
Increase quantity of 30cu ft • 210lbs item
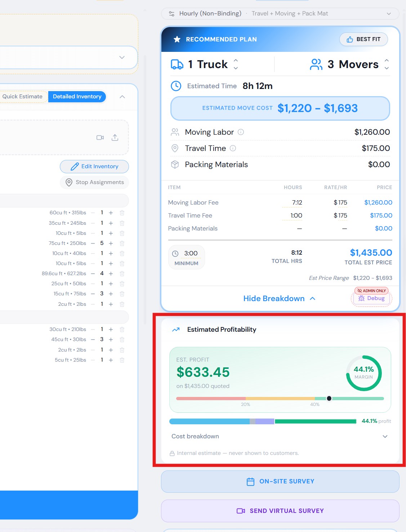tap(111, 330)
